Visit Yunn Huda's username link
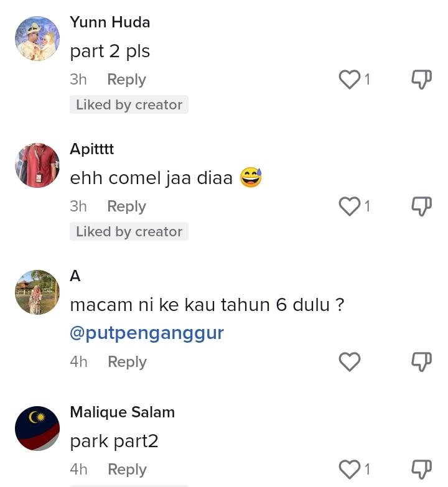The height and width of the screenshot is (487, 448). pyautogui.click(x=110, y=22)
